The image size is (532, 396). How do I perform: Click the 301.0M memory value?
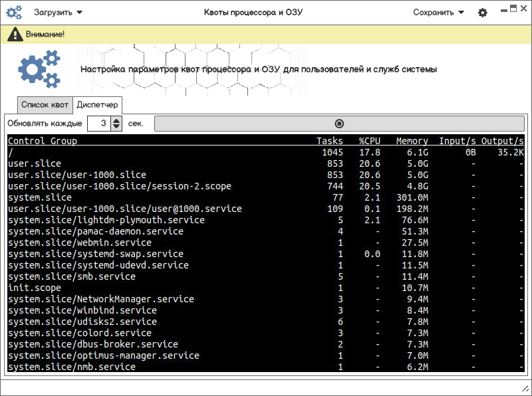(x=412, y=197)
